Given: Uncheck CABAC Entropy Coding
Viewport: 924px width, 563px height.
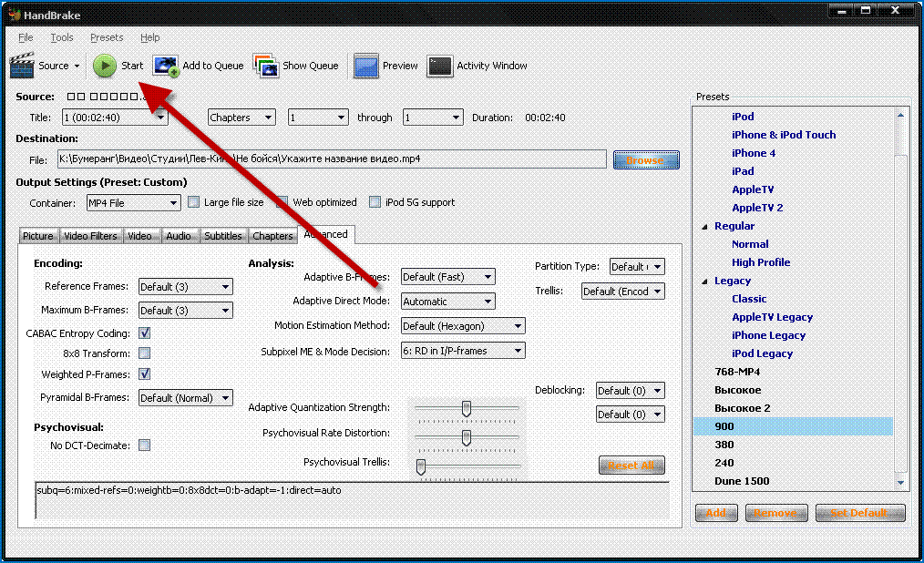Looking at the screenshot, I should click(x=144, y=333).
